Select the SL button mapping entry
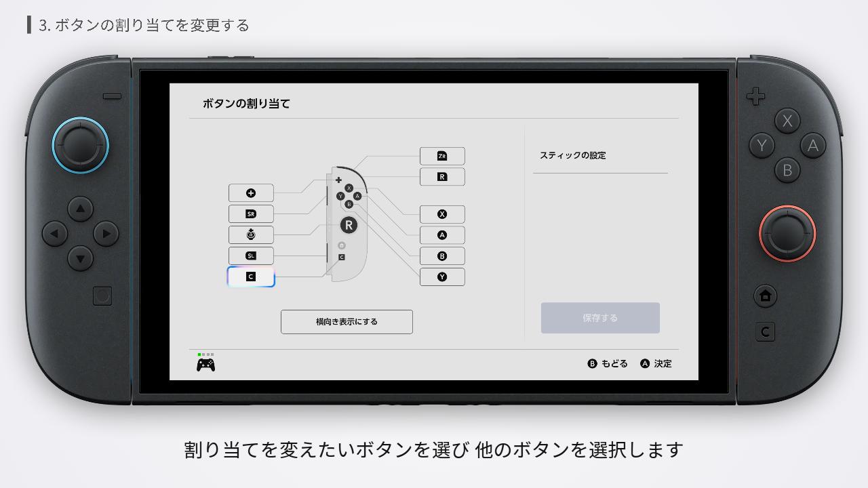868x488 pixels. (251, 256)
